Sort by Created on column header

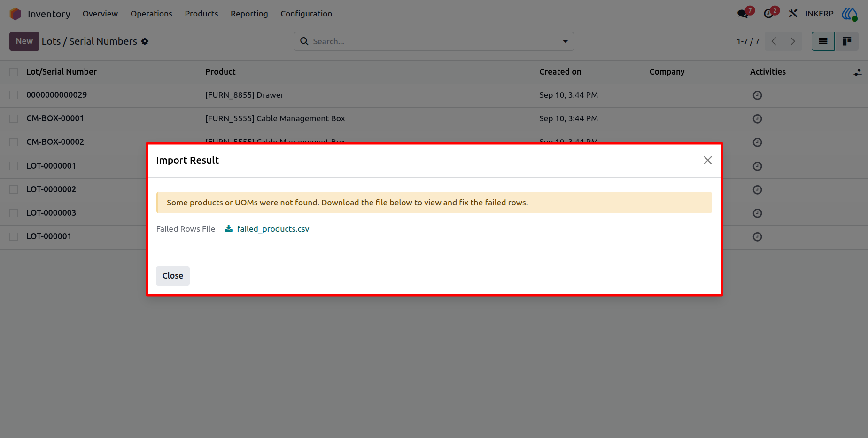click(x=560, y=72)
